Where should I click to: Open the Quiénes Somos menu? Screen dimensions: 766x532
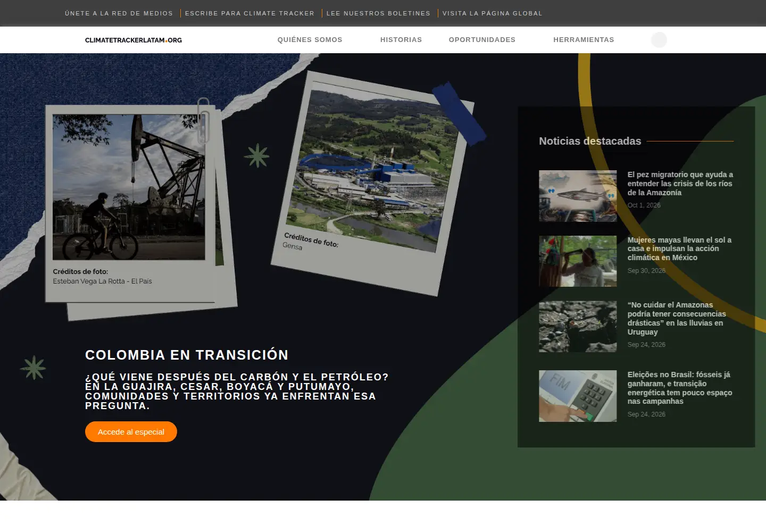310,40
